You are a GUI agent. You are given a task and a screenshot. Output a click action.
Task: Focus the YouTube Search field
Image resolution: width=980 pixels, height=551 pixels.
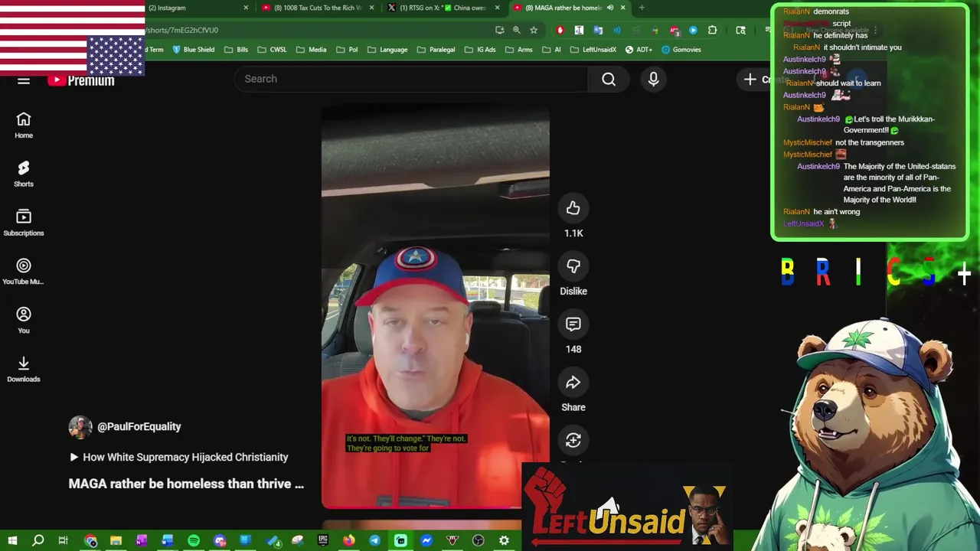[411, 79]
